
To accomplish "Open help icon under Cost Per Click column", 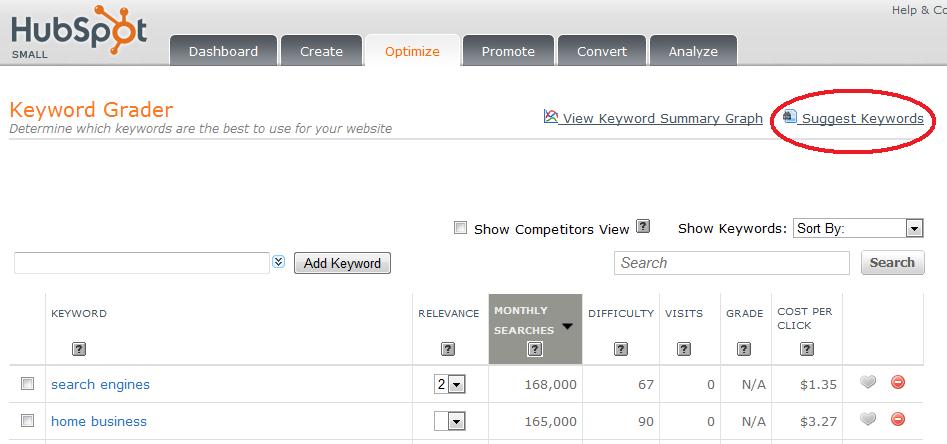I will coord(806,349).
